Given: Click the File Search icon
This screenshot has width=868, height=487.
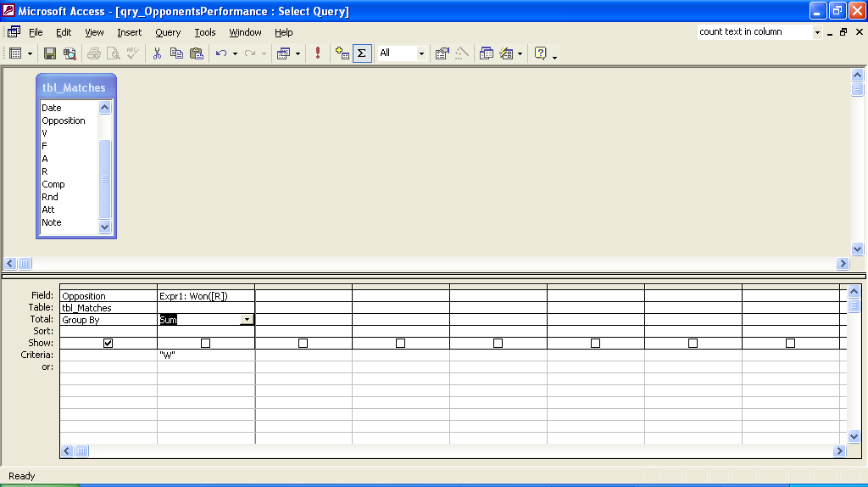Looking at the screenshot, I should pos(70,53).
